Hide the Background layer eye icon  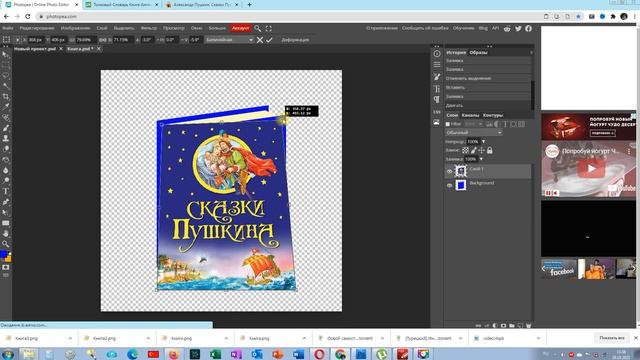(449, 185)
